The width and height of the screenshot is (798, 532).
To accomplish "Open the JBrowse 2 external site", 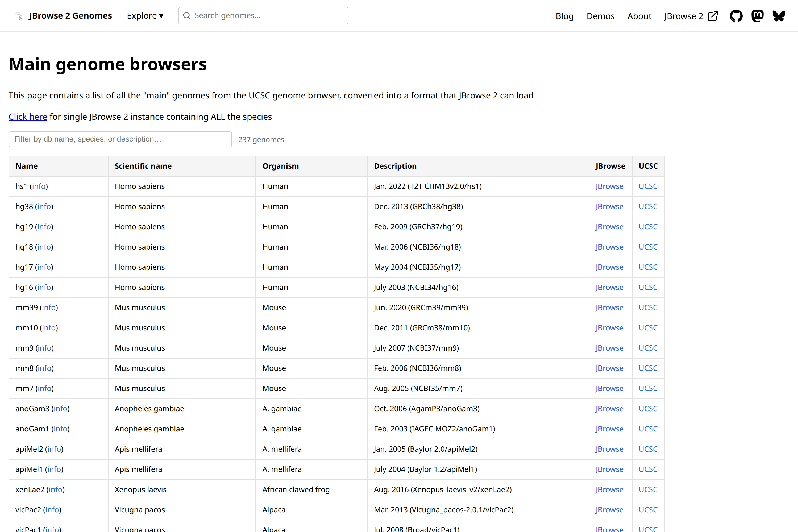I will pyautogui.click(x=691, y=16).
